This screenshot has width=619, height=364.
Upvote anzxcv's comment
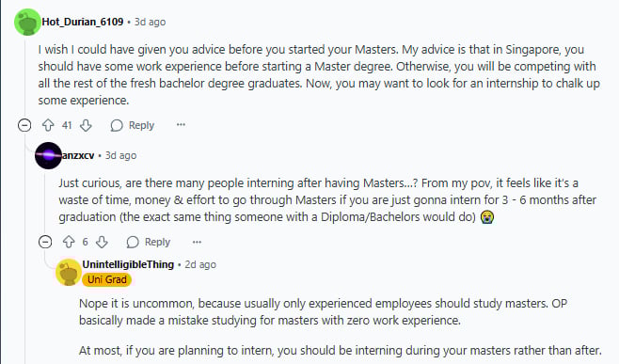(x=69, y=242)
